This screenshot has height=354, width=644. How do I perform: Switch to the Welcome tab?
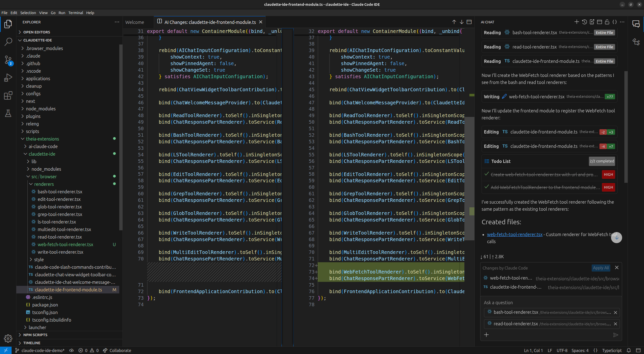(135, 22)
